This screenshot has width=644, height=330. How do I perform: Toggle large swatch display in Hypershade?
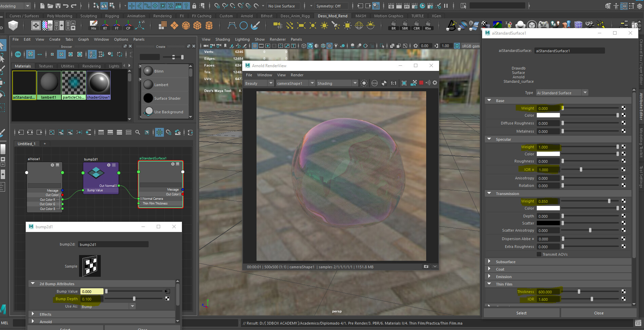80,54
